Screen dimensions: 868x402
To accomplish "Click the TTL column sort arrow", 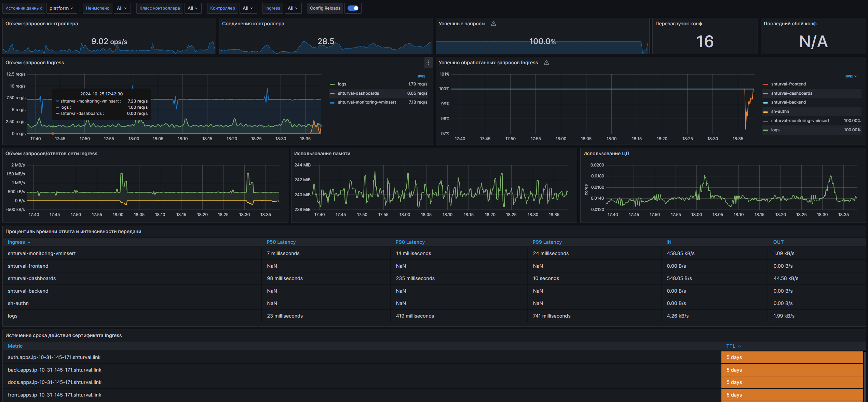I will (x=740, y=346).
